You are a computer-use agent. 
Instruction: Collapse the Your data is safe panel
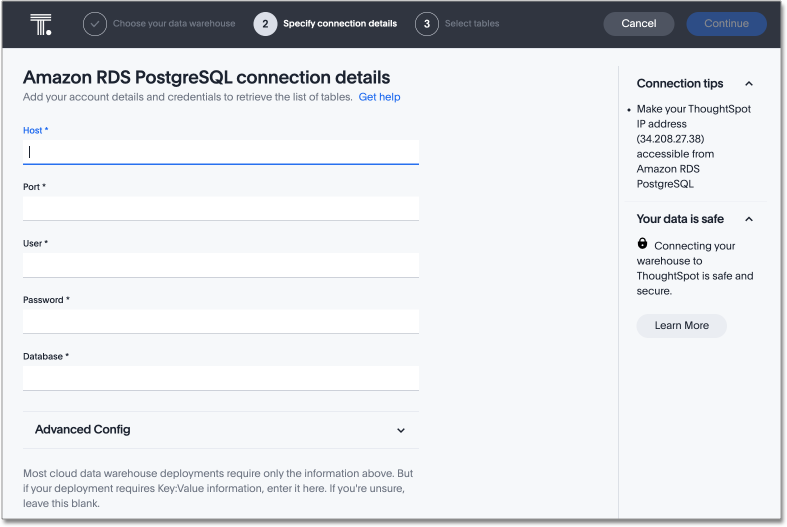pos(749,219)
